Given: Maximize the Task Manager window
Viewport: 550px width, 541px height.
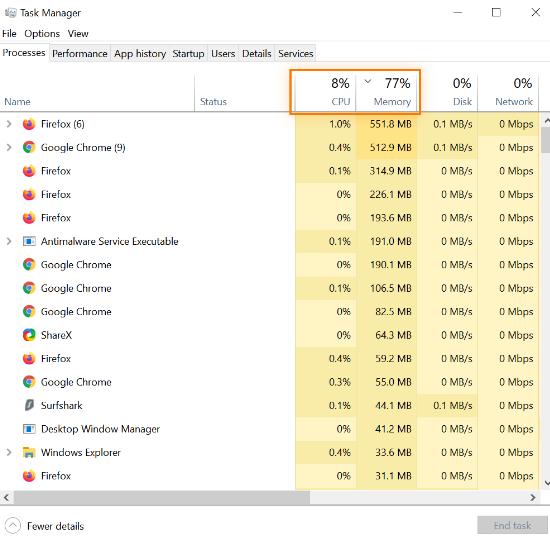Looking at the screenshot, I should click(x=496, y=13).
